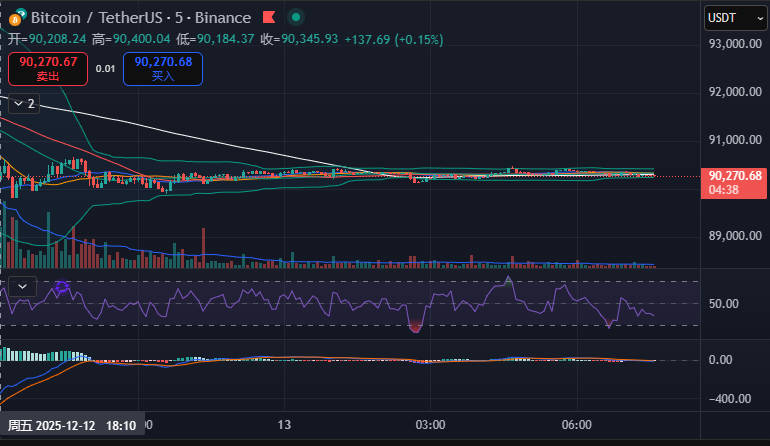Expand the RSI pane legend chevron
The height and width of the screenshot is (446, 770).
click(x=22, y=286)
